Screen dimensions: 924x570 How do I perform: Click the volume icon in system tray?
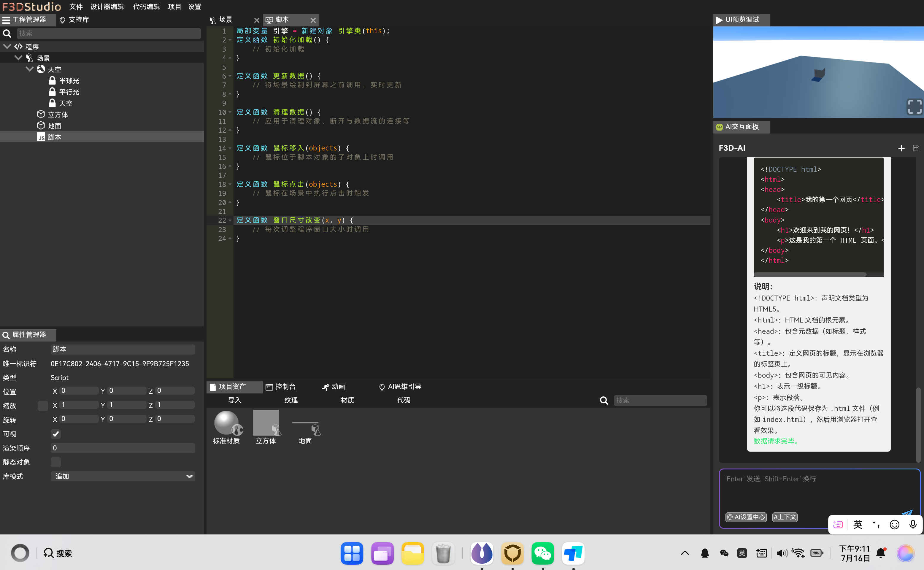click(x=782, y=553)
